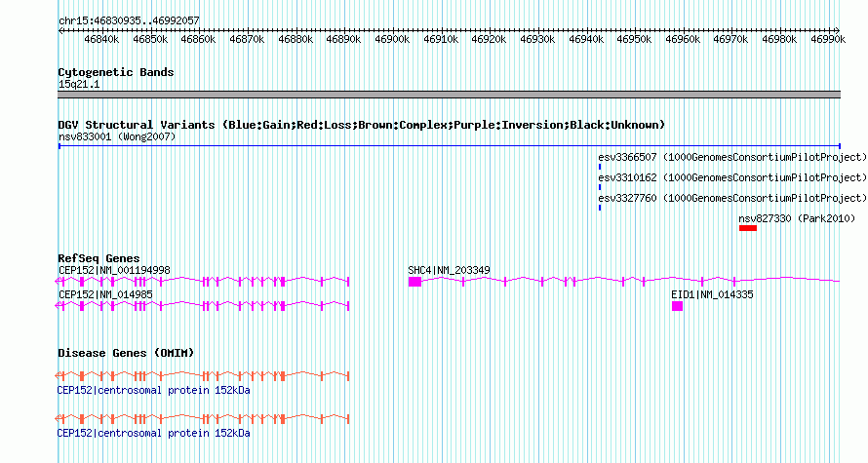Click the red nsv827330 loss variant bar
The width and height of the screenshot is (868, 463).
click(747, 228)
